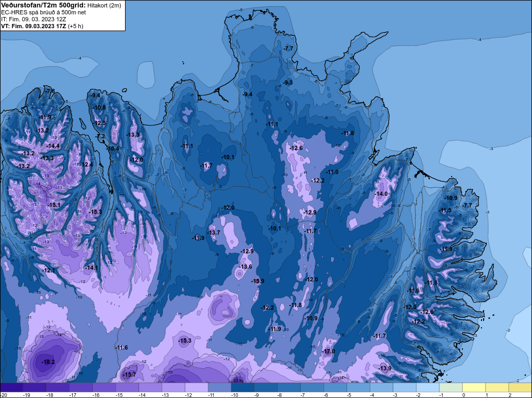Click the -11.0 temperature value
This screenshot has height=398, width=532.
pos(332,172)
